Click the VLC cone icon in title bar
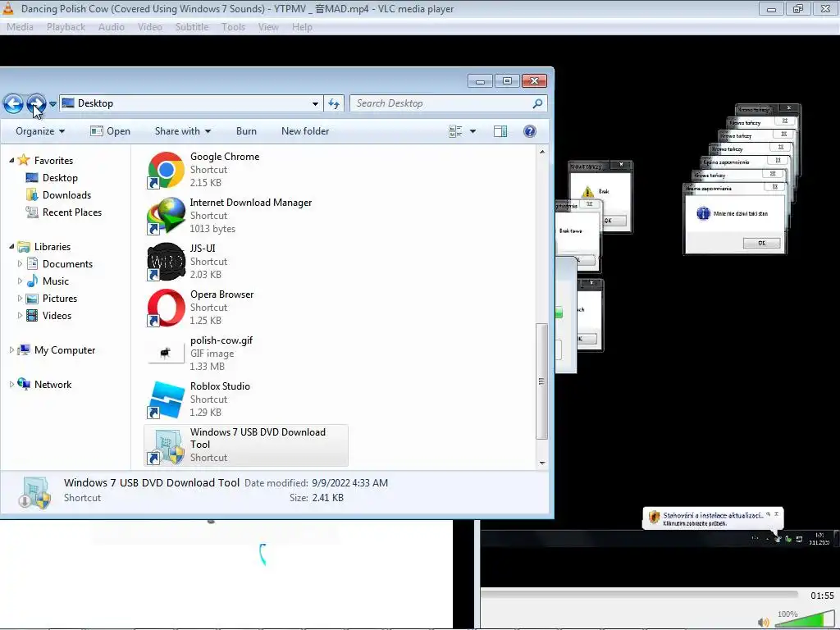840x630 pixels. (8, 8)
